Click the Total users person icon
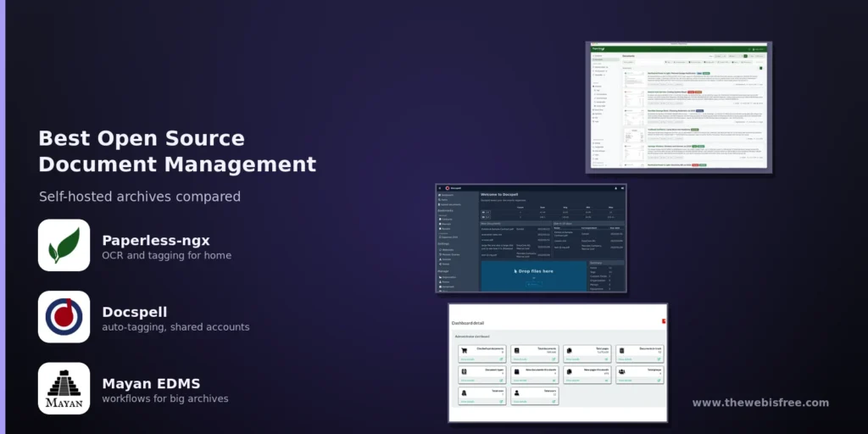The width and height of the screenshot is (868, 434). pyautogui.click(x=516, y=393)
